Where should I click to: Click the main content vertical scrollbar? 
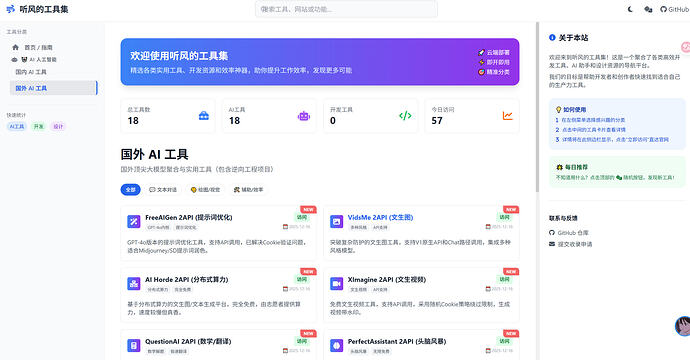(x=537, y=107)
